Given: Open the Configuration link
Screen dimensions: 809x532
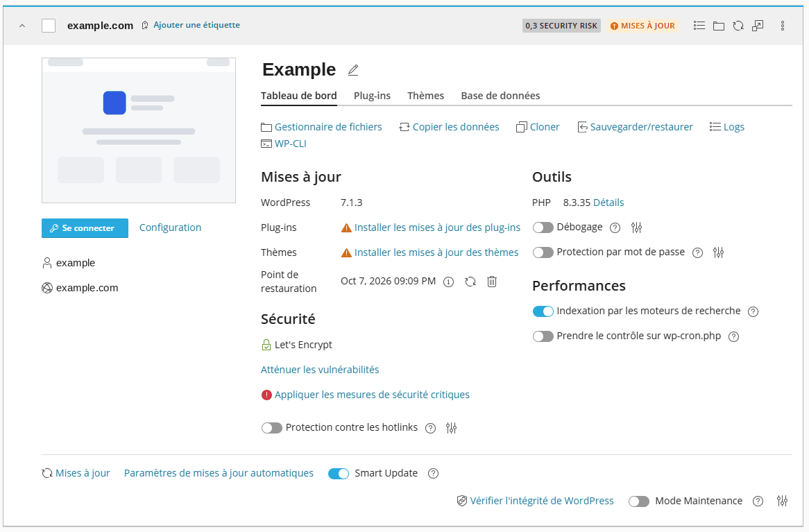Looking at the screenshot, I should coord(170,228).
